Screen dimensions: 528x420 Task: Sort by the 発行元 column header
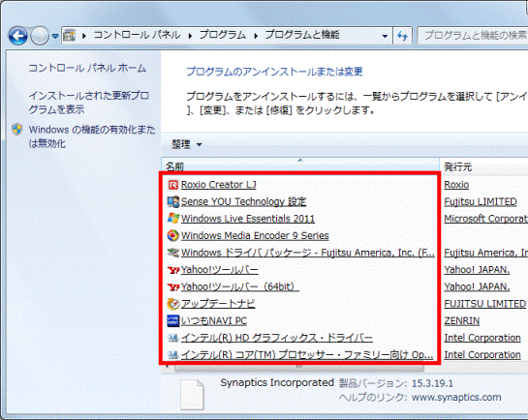click(x=483, y=165)
